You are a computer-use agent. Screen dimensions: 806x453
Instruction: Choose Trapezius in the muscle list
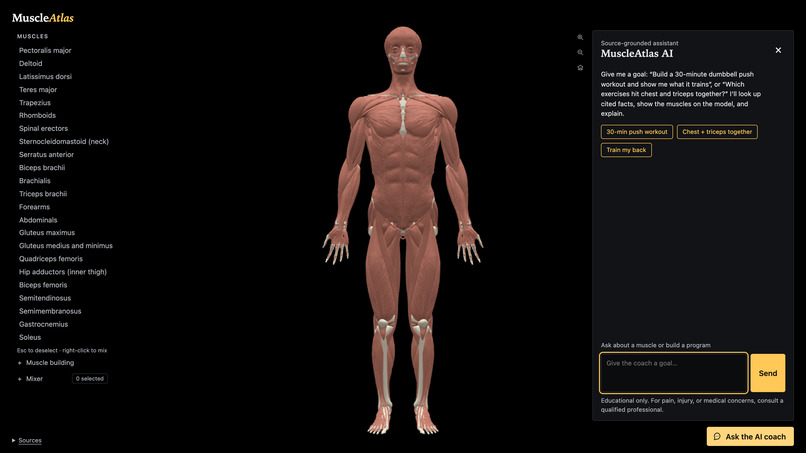pyautogui.click(x=35, y=102)
